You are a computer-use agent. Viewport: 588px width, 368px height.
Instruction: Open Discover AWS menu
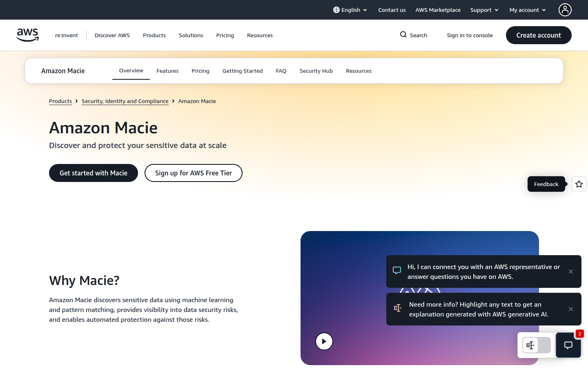[112, 35]
